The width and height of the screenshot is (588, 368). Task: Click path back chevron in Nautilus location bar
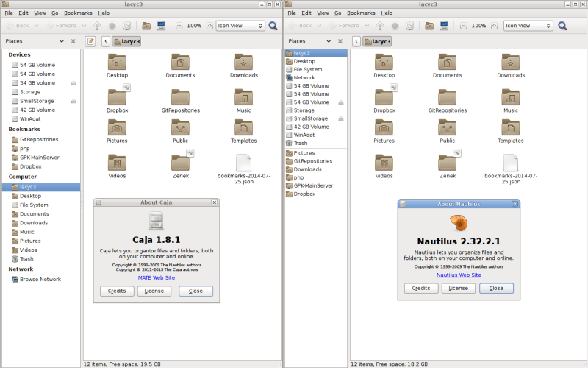(x=356, y=41)
